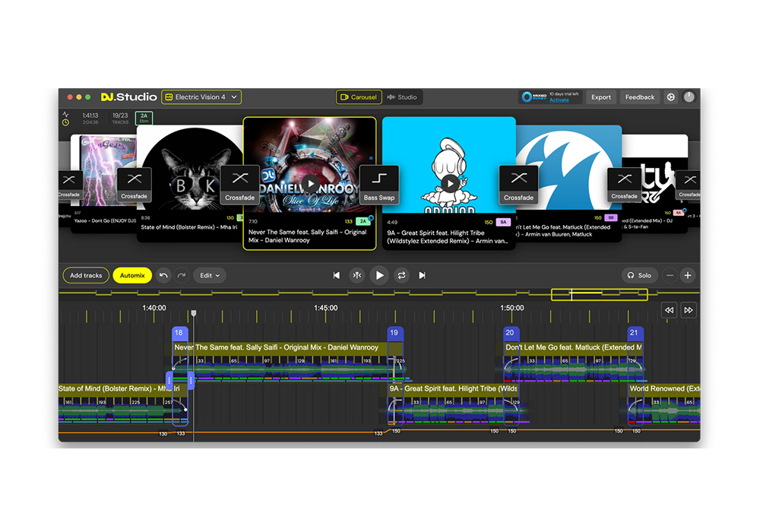Select transition marker 19
This screenshot has height=532, width=760.
click(x=394, y=333)
